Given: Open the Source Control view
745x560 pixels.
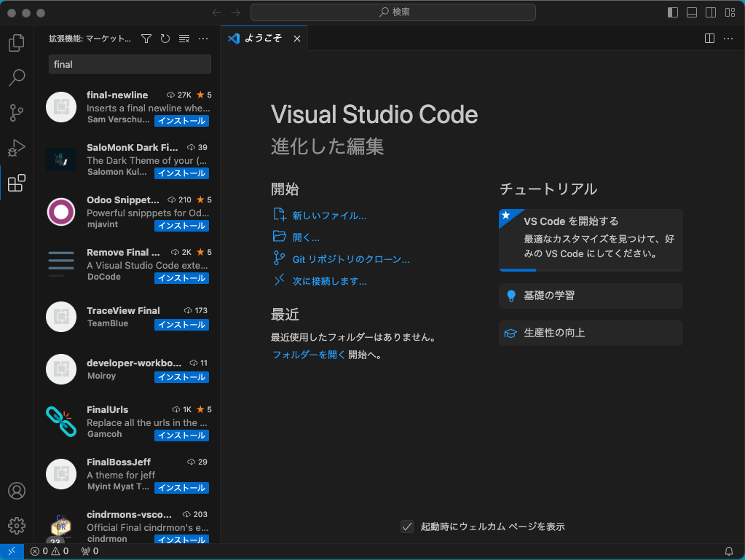Looking at the screenshot, I should tap(16, 113).
